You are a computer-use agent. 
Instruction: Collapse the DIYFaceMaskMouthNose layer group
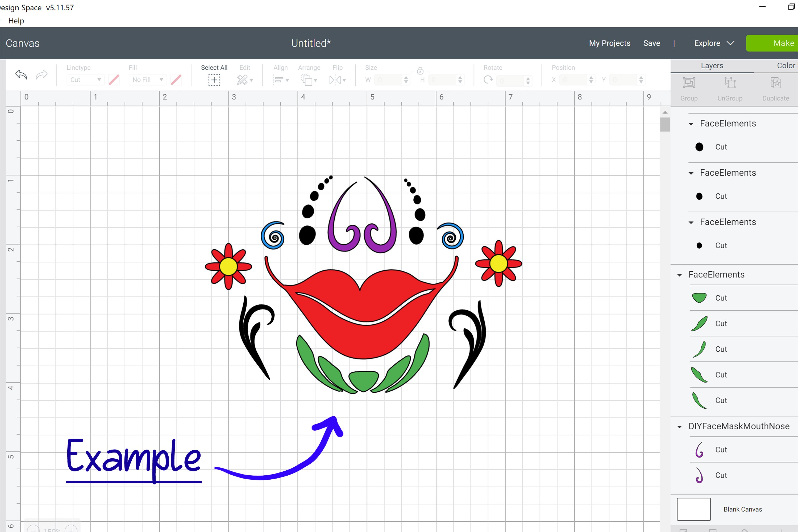coord(680,427)
